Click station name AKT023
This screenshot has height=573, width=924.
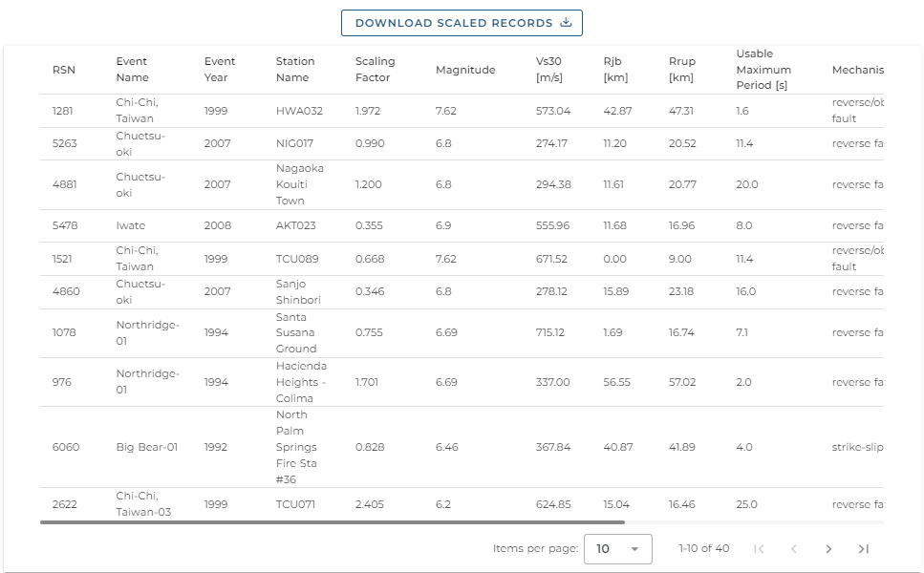[x=296, y=225]
